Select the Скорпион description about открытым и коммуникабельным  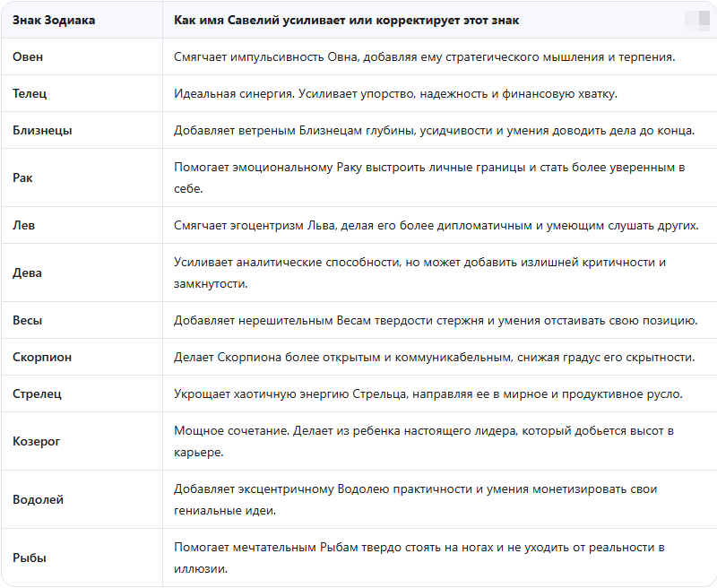(x=435, y=357)
